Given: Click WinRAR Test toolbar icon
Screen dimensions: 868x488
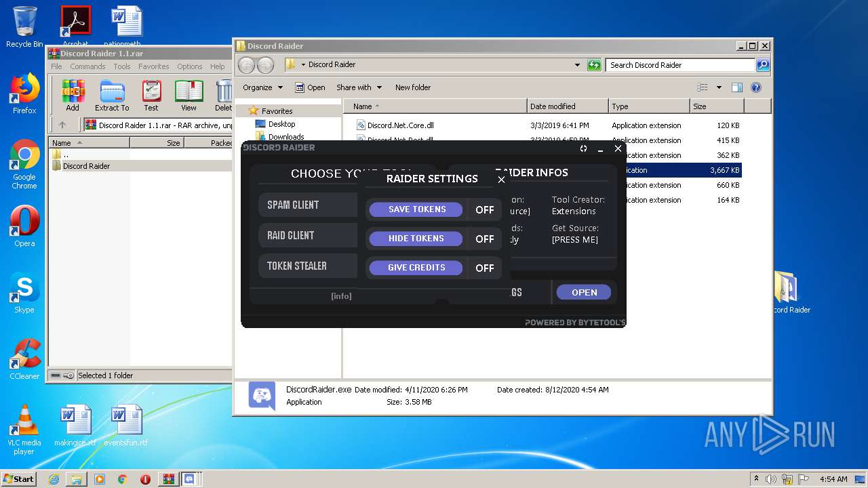Looking at the screenshot, I should pyautogui.click(x=151, y=96).
